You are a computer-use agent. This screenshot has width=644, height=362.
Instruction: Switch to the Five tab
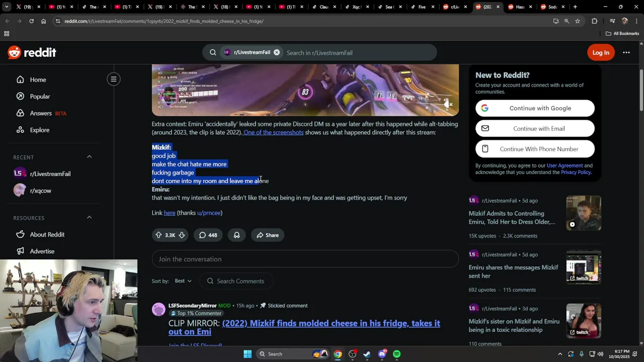pos(422,7)
